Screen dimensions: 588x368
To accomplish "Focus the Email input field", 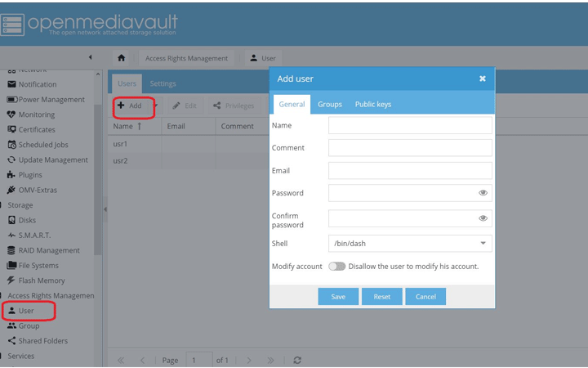I will coord(410,170).
